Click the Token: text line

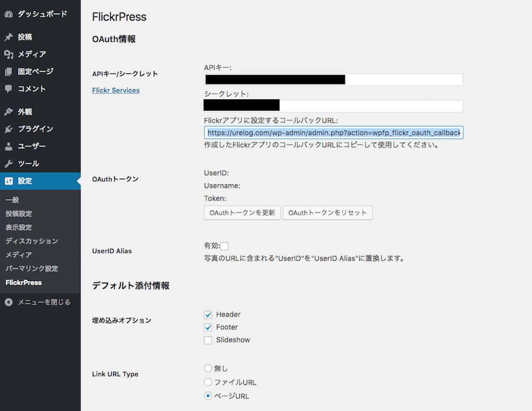click(215, 198)
